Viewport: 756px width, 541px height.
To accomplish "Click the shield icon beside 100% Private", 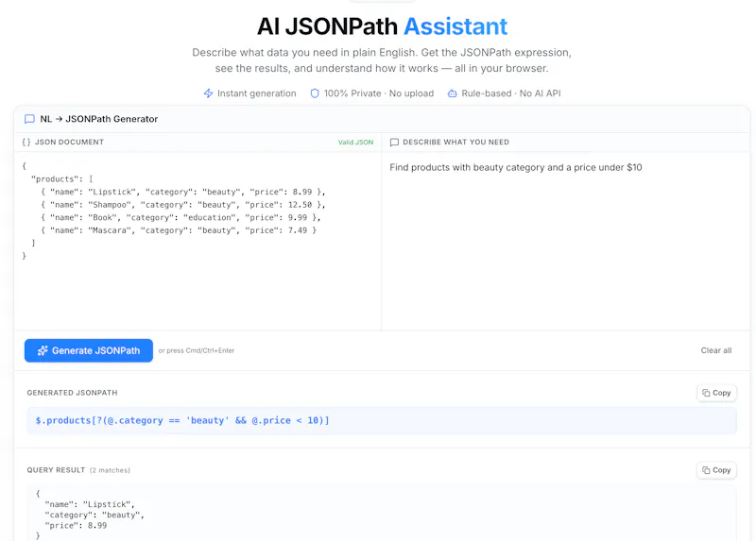I will (x=315, y=93).
